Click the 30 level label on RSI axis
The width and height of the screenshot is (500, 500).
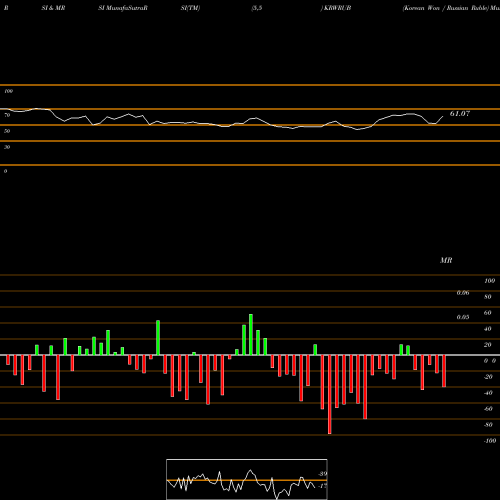7,147
